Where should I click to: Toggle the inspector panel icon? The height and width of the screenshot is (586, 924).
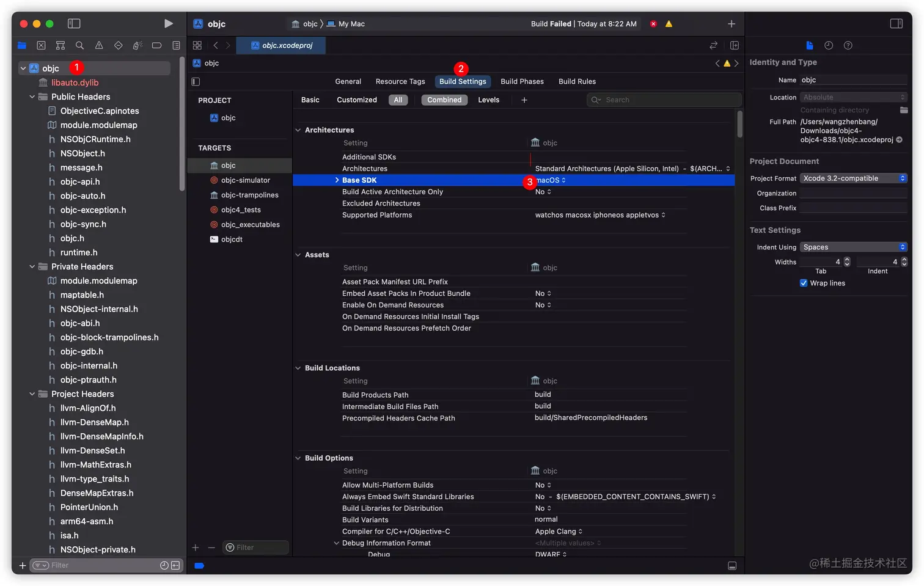pos(897,23)
